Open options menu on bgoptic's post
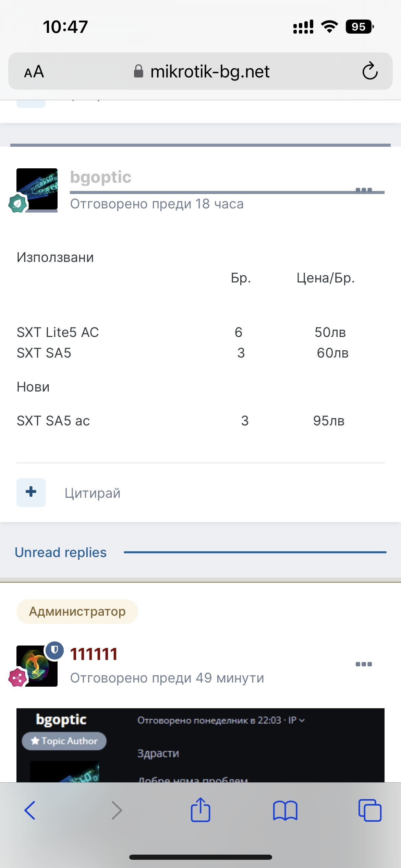This screenshot has width=401, height=868. 364,190
